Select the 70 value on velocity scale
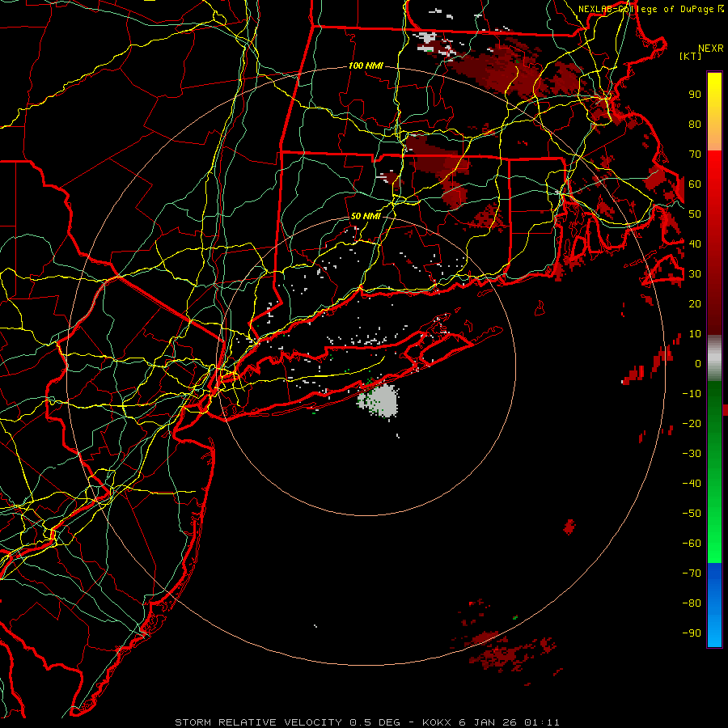 point(695,154)
